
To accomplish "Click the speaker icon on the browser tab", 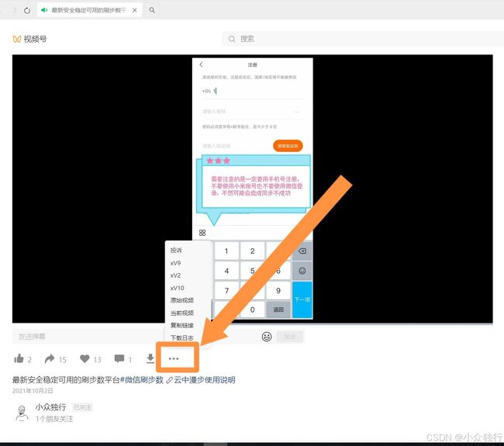I will coord(44,10).
